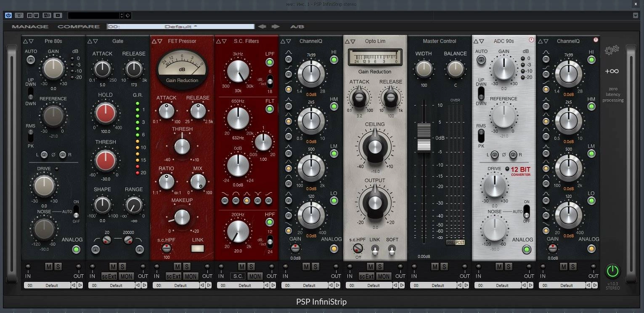Screen dimensions: 644x313
Task: Toggle the S.C. Filters LPF green LED
Action: click(x=270, y=62)
